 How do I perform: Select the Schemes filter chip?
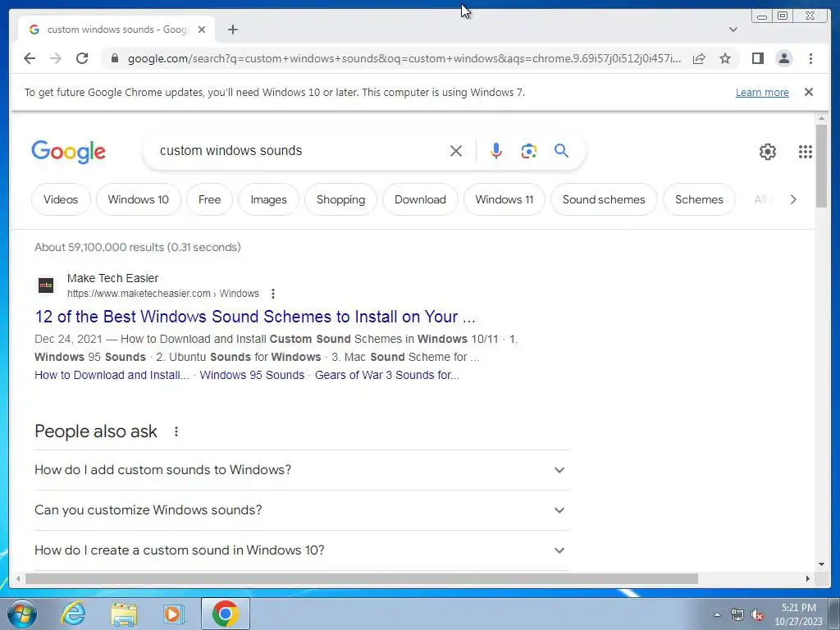pyautogui.click(x=699, y=199)
